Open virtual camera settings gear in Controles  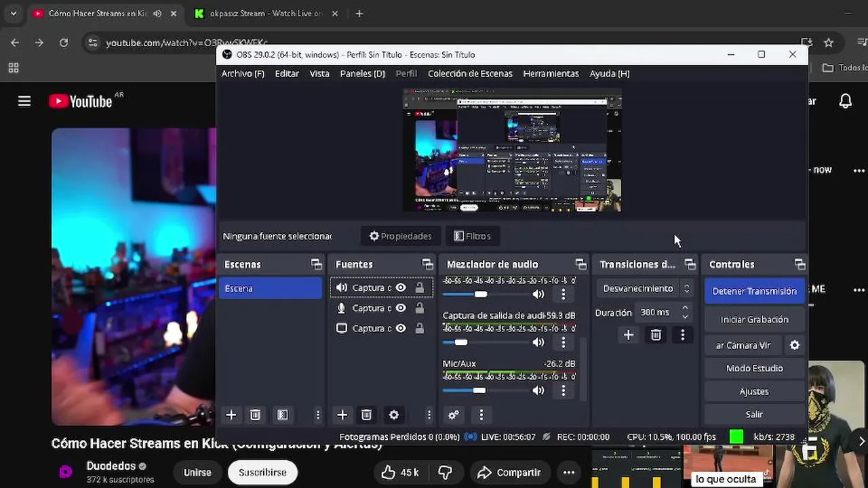pos(795,345)
